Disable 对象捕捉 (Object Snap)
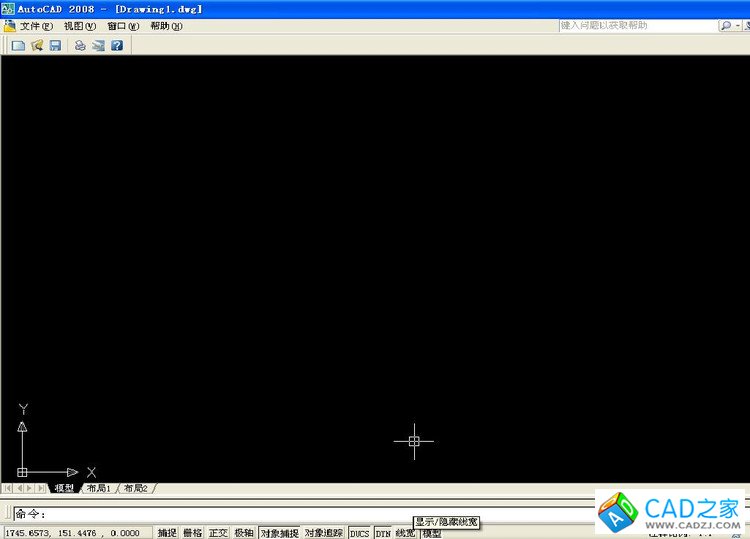This screenshot has height=539, width=750. pos(279,533)
